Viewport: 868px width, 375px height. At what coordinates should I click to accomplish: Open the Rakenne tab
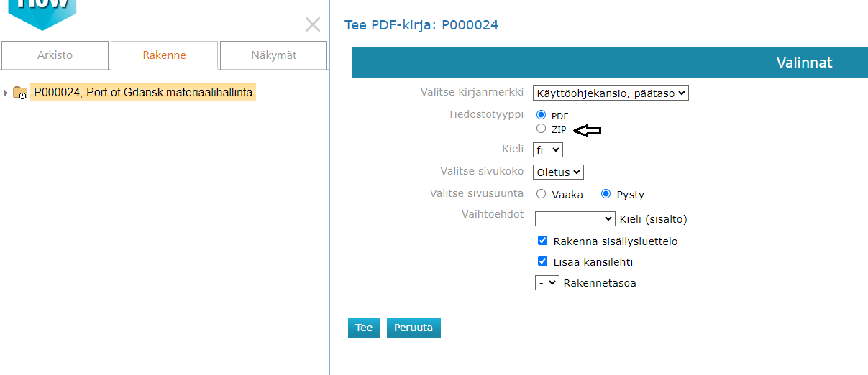click(x=164, y=55)
